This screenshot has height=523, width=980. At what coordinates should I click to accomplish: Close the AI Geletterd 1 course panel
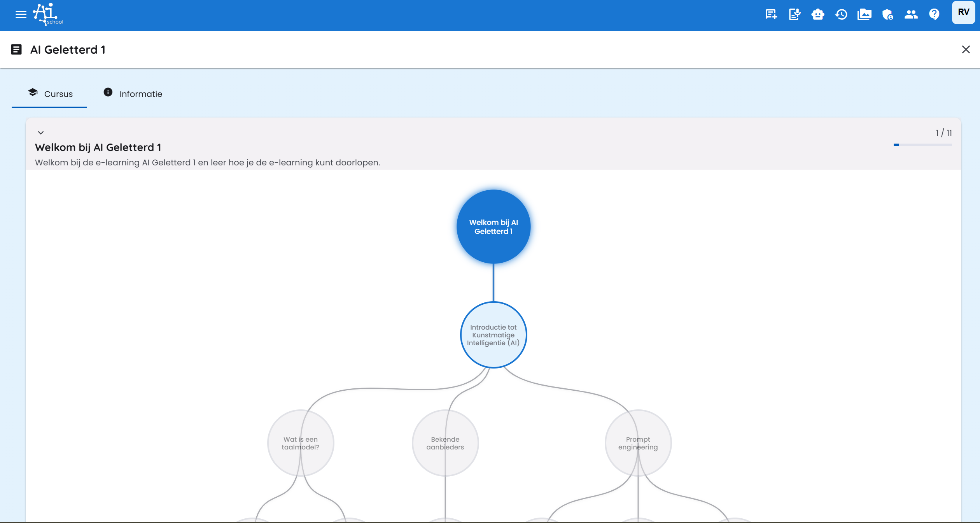(966, 49)
